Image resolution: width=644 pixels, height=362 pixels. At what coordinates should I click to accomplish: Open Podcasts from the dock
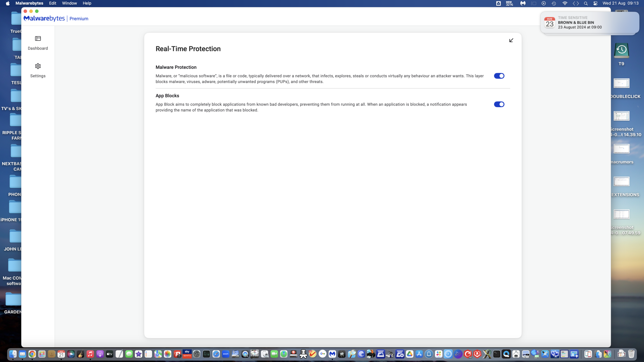(x=100, y=354)
